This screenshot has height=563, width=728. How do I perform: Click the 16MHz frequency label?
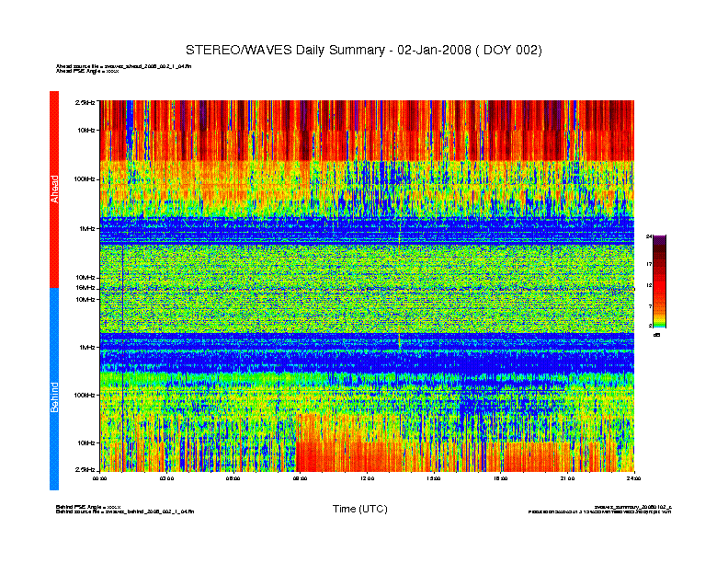85,288
